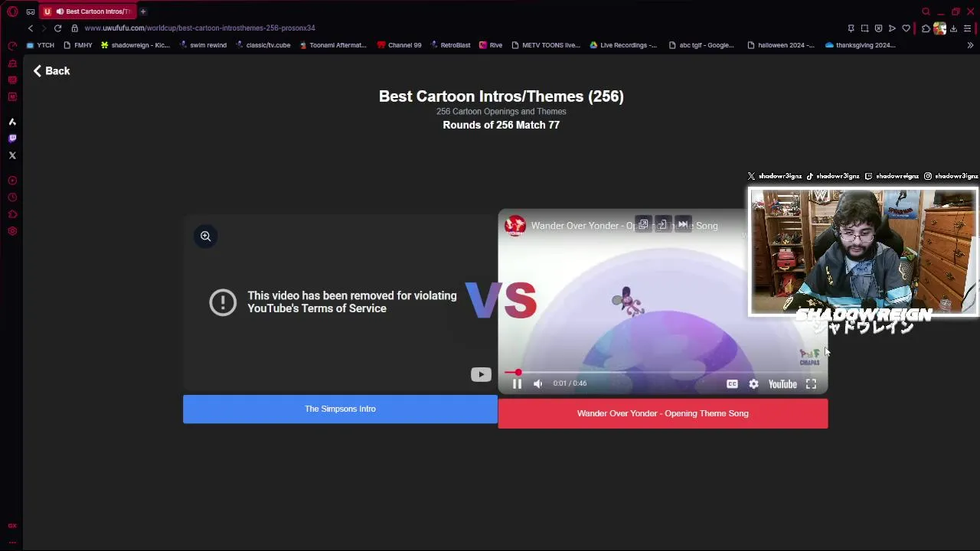Open X (Twitter) in the Opera sidebar
This screenshot has height=551, width=980.
[x=12, y=155]
